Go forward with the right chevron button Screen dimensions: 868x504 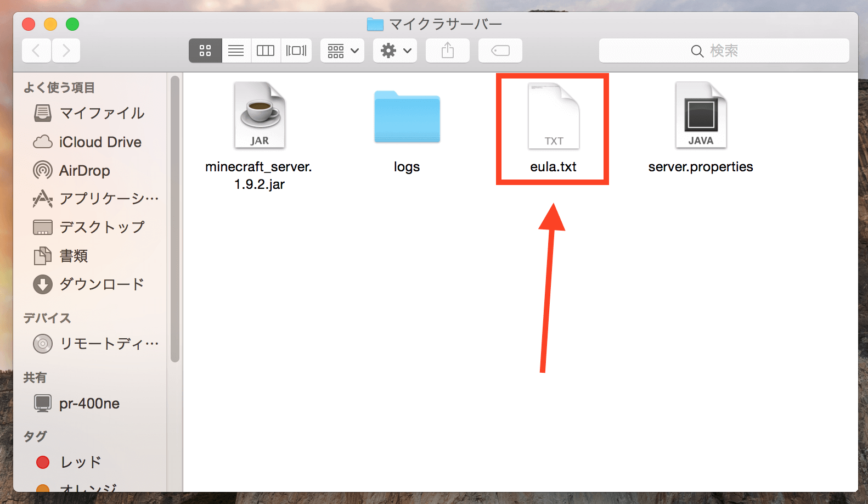pos(66,51)
